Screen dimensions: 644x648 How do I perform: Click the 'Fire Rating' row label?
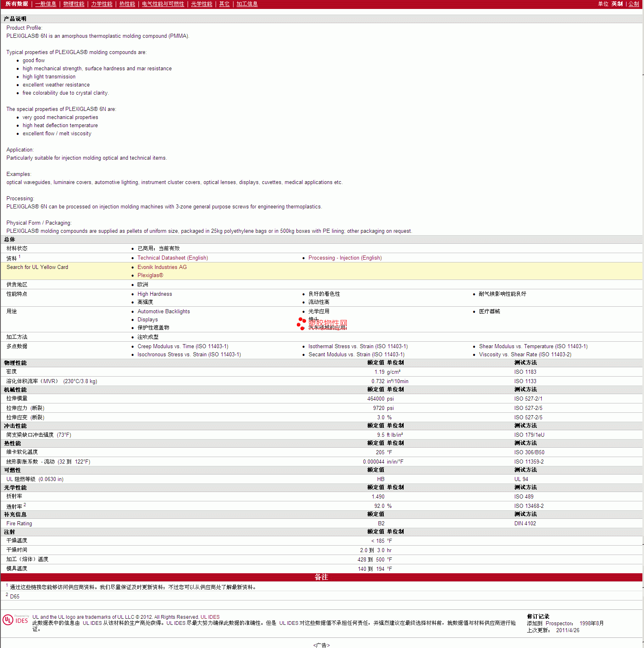(x=19, y=523)
